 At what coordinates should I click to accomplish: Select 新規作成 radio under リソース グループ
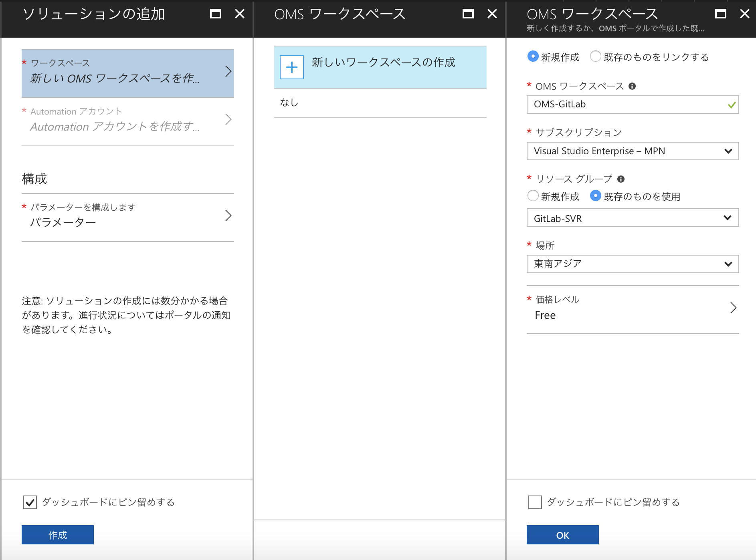point(533,196)
